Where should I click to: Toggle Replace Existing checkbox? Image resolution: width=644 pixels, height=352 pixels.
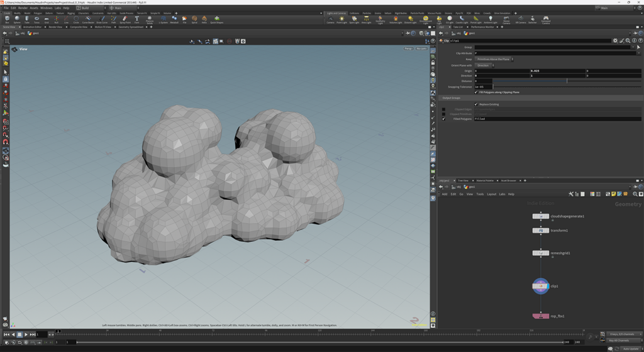[x=476, y=104]
